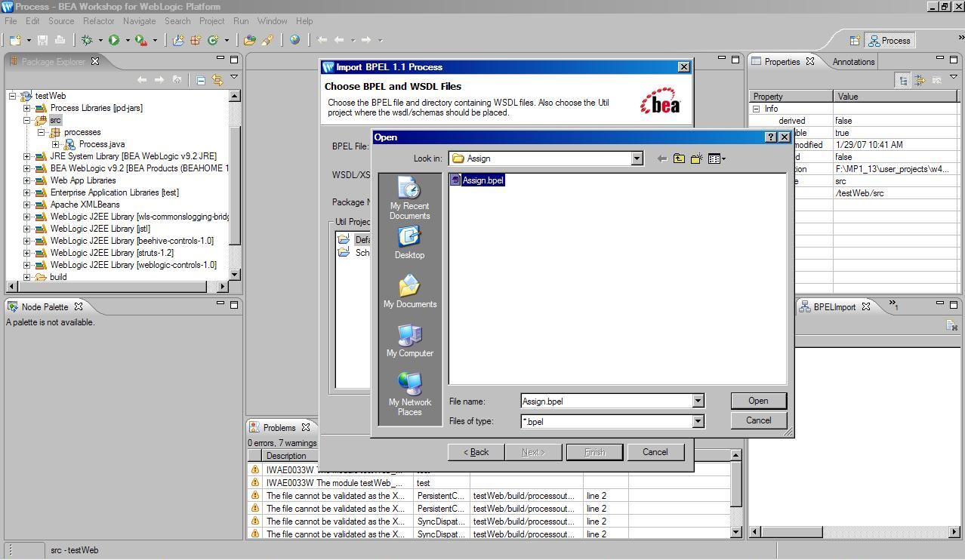This screenshot has height=560, width=965.
Task: Click the green Run icon
Action: point(114,40)
